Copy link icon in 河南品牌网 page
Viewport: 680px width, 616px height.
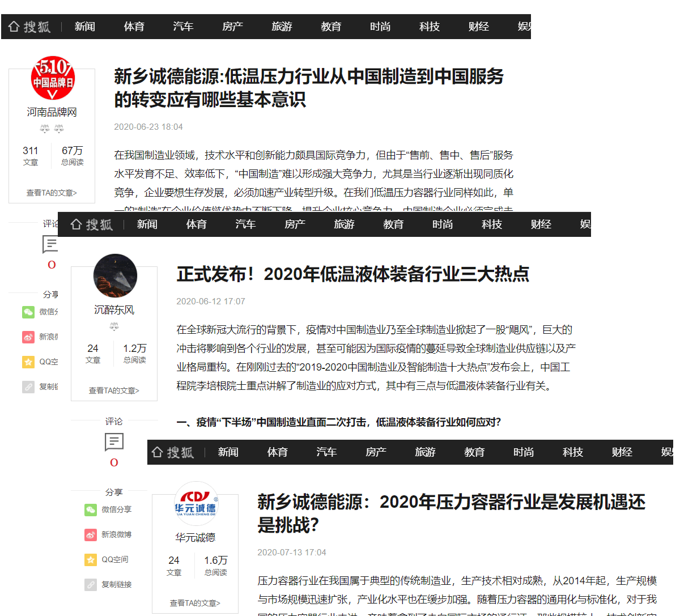pyautogui.click(x=28, y=386)
